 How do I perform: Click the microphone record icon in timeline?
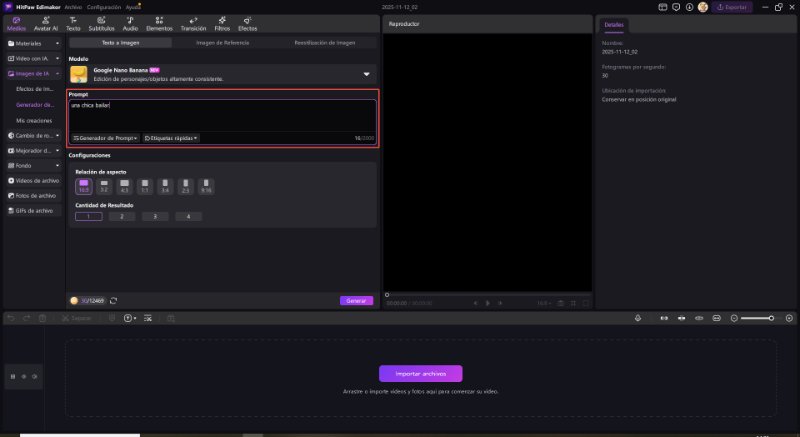[x=638, y=318]
